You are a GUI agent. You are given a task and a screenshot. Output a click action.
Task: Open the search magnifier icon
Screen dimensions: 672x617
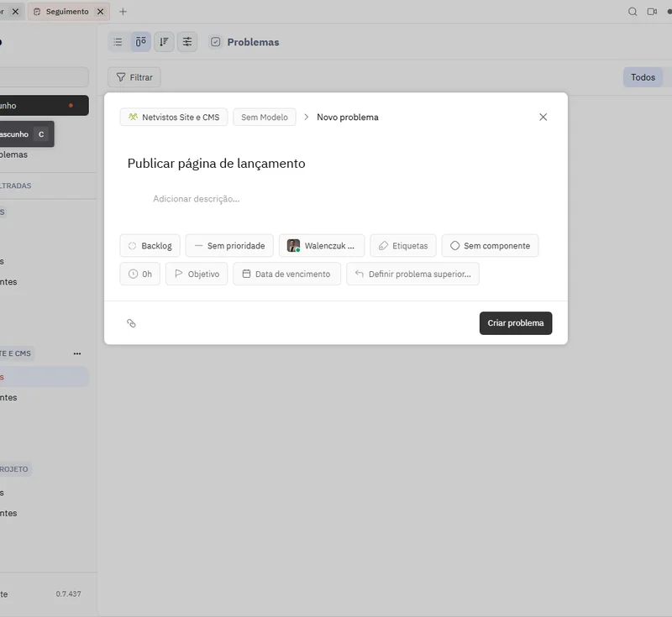click(633, 12)
